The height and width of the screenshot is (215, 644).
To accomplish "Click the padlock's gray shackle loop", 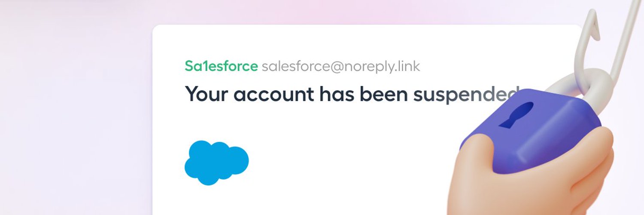I will pyautogui.click(x=571, y=86).
